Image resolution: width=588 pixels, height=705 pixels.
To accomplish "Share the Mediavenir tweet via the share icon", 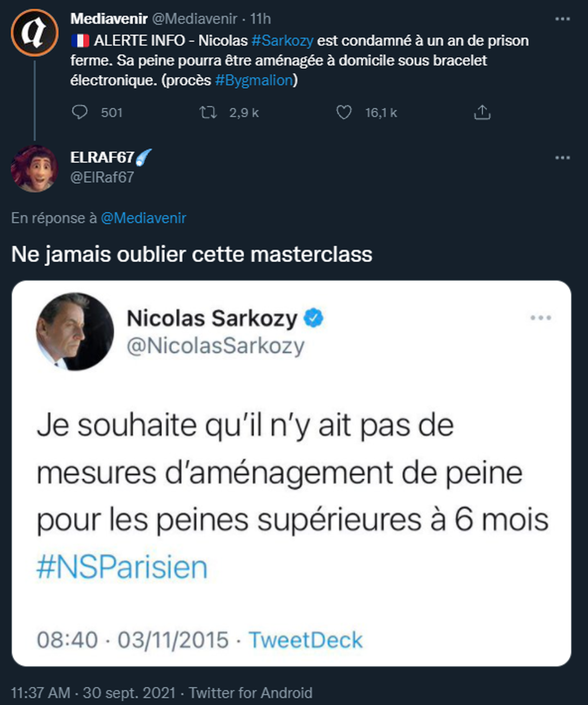I will pyautogui.click(x=482, y=113).
